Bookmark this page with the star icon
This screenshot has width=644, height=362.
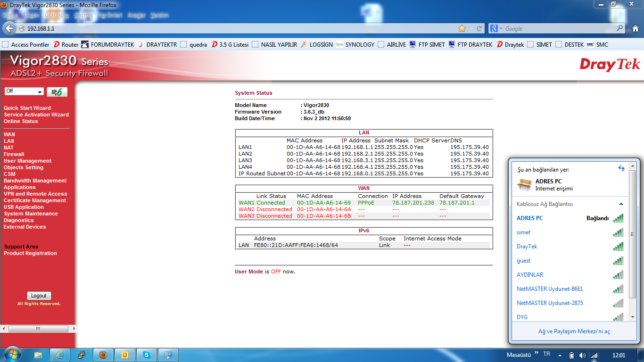[x=462, y=29]
